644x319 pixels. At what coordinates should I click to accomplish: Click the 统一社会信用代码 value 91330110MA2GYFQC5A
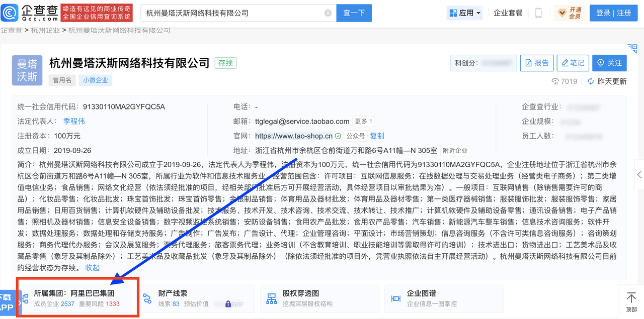tap(124, 107)
